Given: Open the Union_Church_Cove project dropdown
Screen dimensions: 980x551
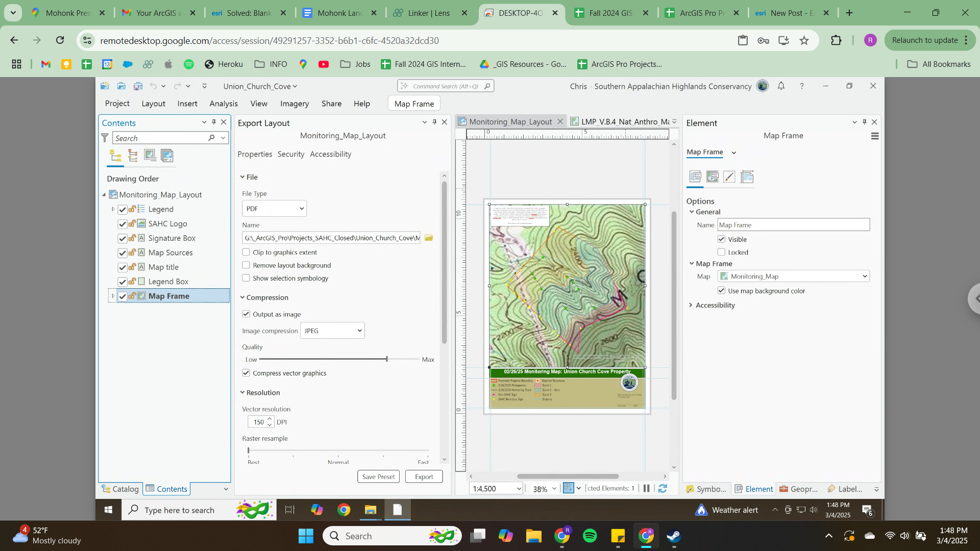Looking at the screenshot, I should pos(260,86).
